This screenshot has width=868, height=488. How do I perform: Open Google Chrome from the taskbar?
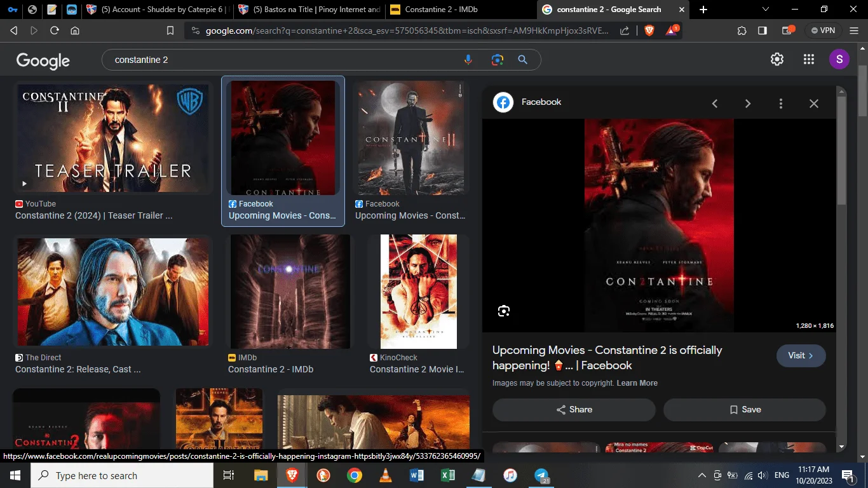click(x=355, y=475)
